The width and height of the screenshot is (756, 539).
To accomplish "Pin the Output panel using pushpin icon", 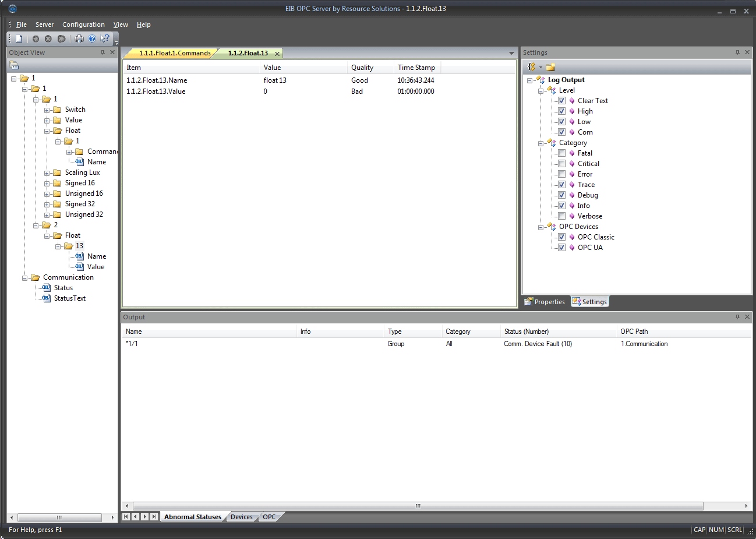I will tap(737, 317).
